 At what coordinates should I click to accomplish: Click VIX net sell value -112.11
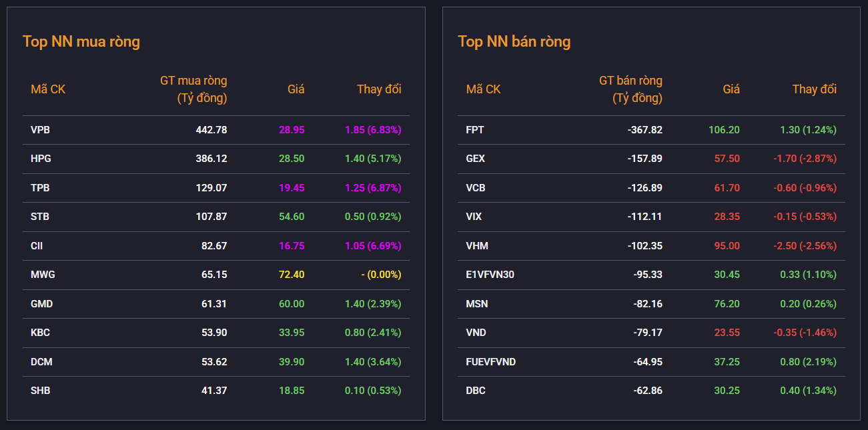tap(645, 217)
